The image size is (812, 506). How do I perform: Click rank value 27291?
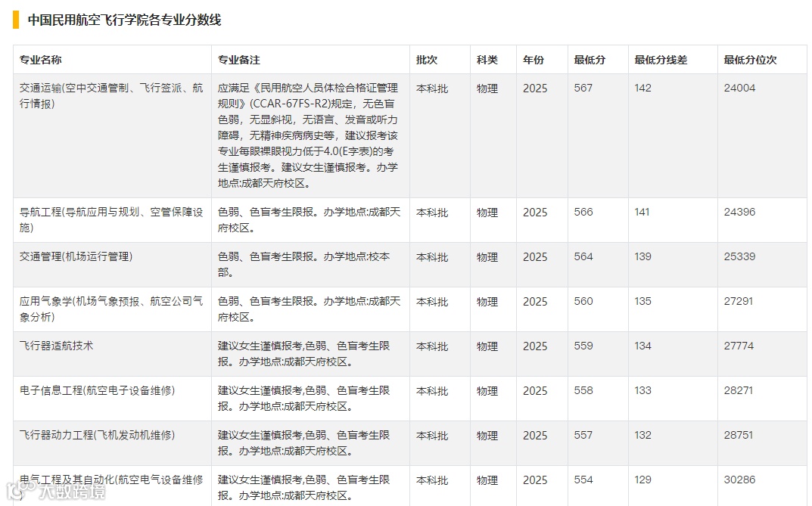click(739, 301)
